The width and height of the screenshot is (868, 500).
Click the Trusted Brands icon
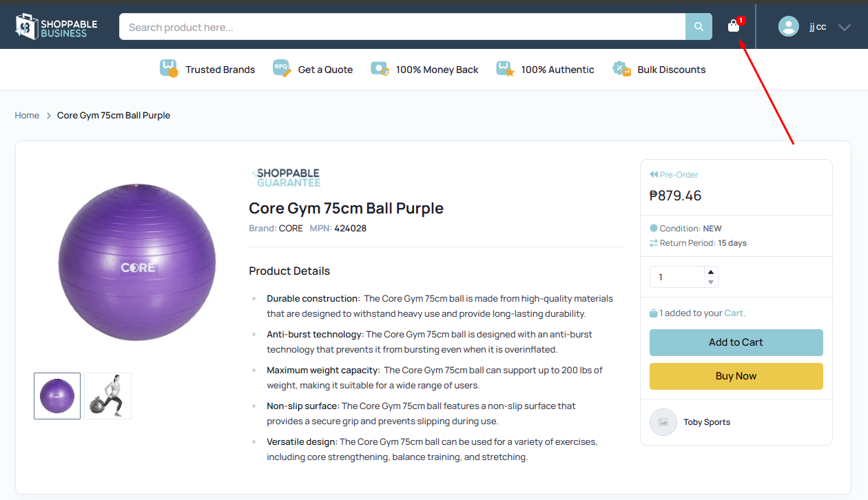169,68
